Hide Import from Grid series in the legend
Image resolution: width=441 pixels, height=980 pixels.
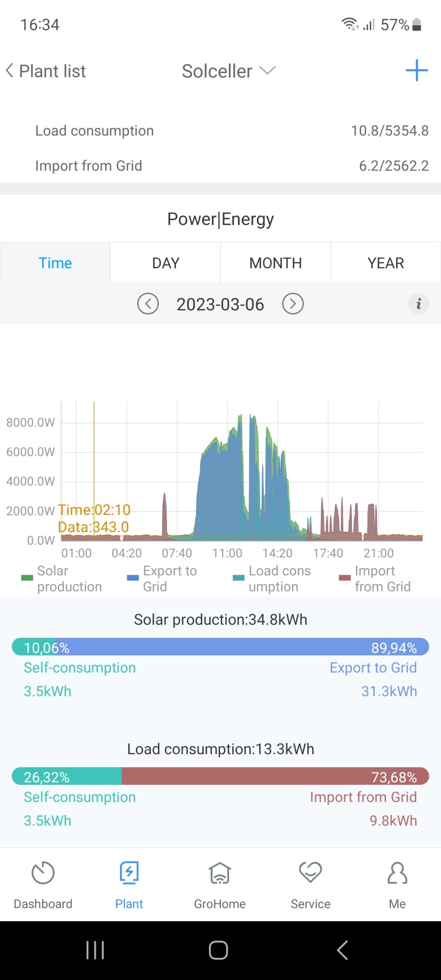point(375,579)
